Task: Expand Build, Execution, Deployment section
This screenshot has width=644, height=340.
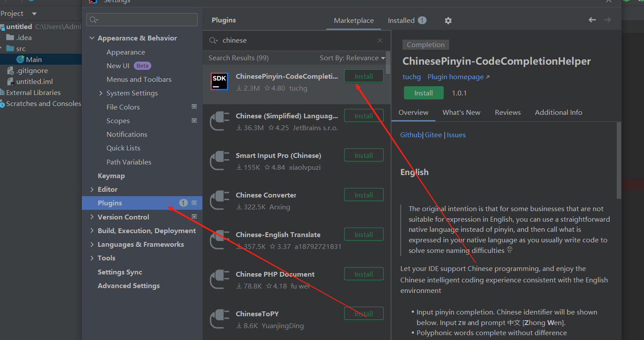Action: click(92, 230)
